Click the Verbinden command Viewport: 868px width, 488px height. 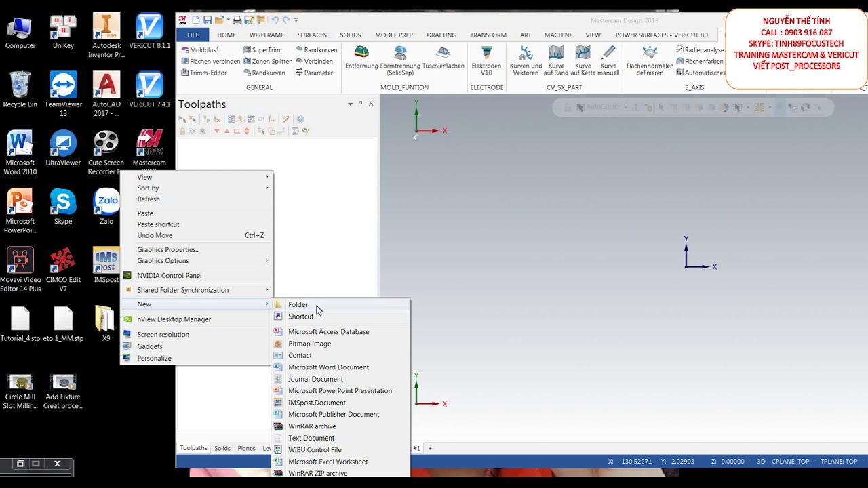(313, 61)
